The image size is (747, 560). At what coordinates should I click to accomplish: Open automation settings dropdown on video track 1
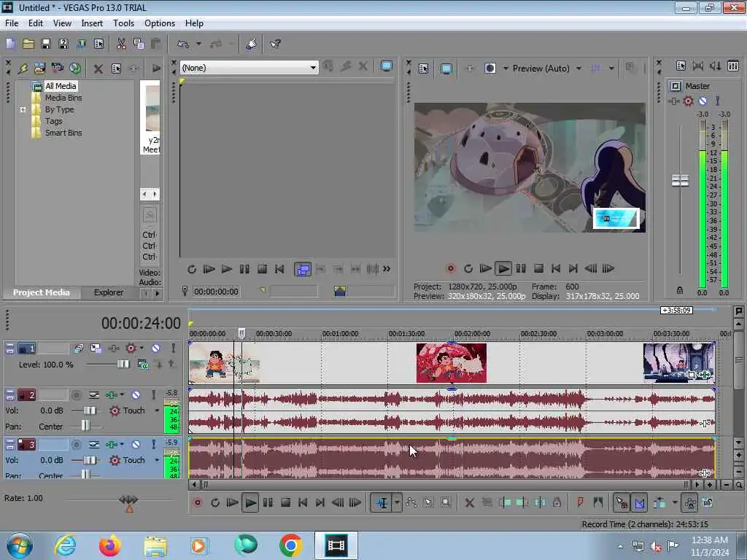142,348
